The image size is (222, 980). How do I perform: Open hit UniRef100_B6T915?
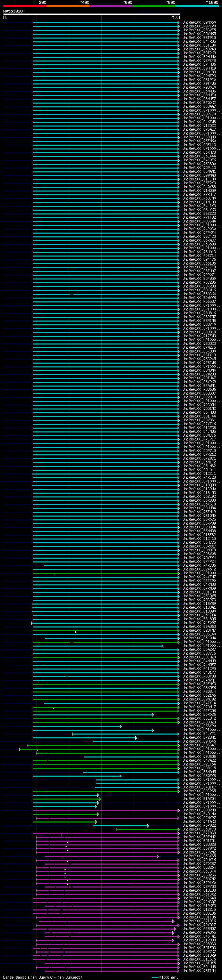pos(199,38)
